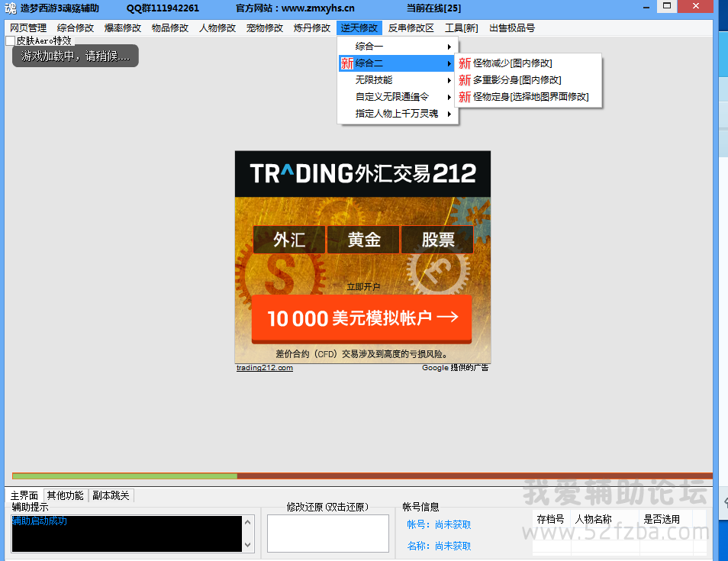The height and width of the screenshot is (561, 728).
Task: Open the 工具[新] menu
Action: point(462,28)
